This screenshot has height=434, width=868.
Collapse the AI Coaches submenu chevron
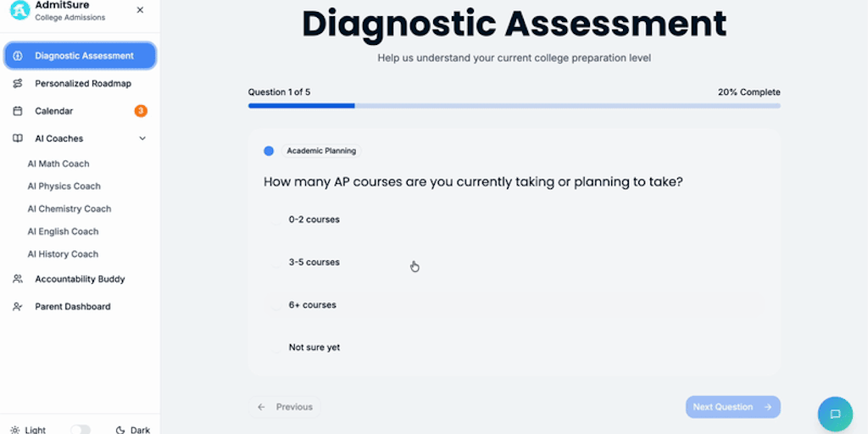(x=142, y=138)
